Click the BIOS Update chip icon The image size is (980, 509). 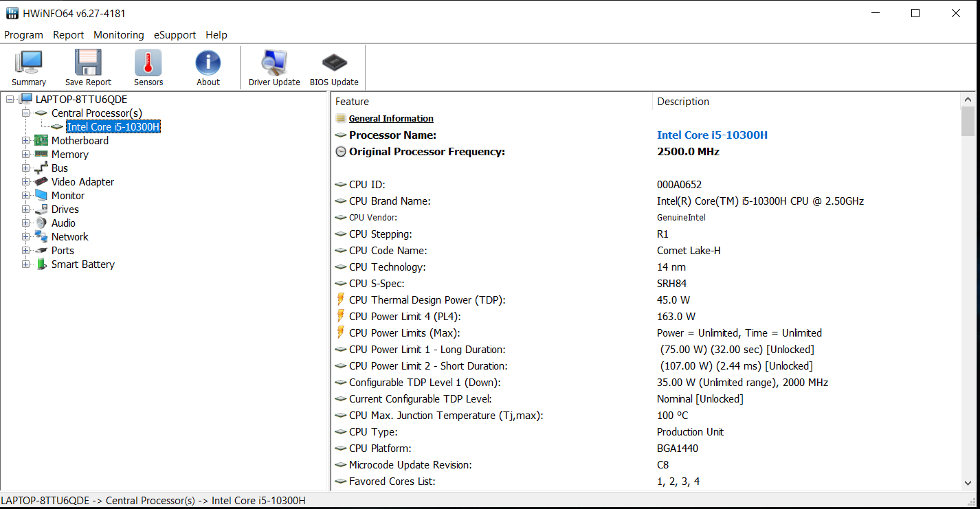pyautogui.click(x=334, y=63)
